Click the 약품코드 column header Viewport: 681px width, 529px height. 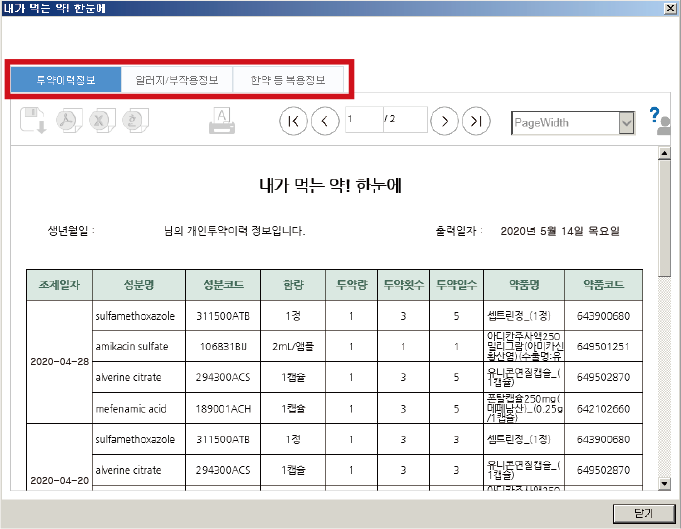click(x=603, y=285)
